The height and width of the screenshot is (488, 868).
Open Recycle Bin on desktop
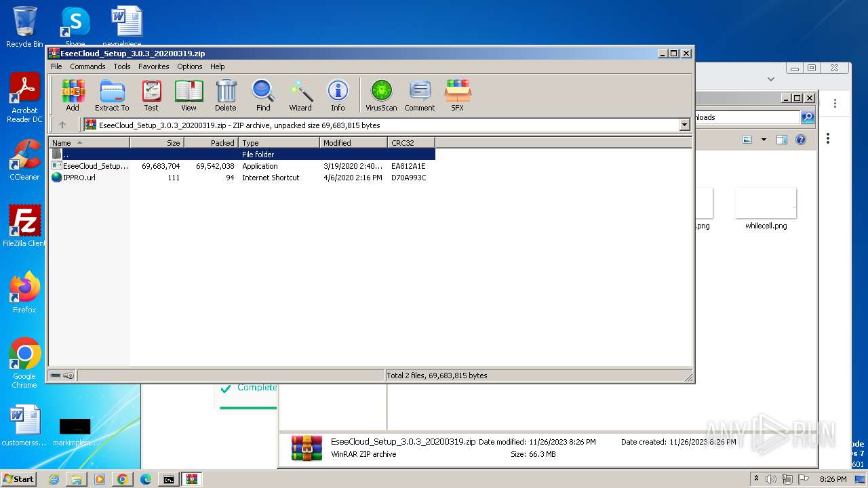point(24,27)
